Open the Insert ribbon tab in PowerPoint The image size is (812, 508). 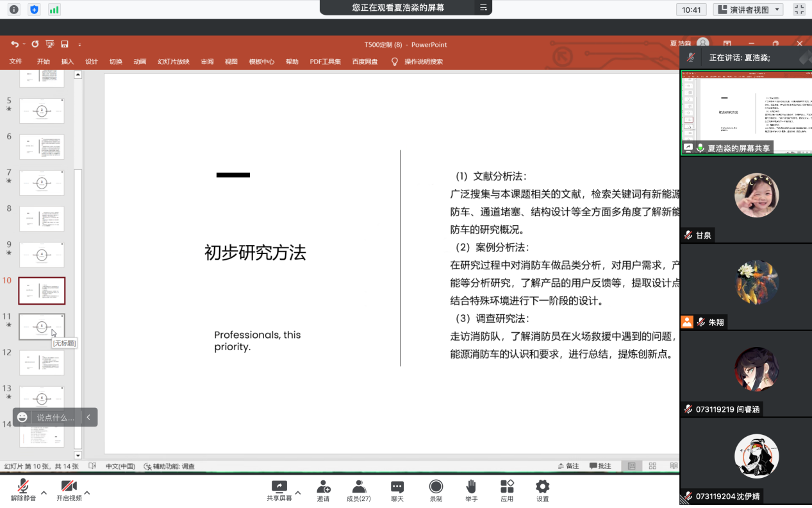pyautogui.click(x=67, y=62)
